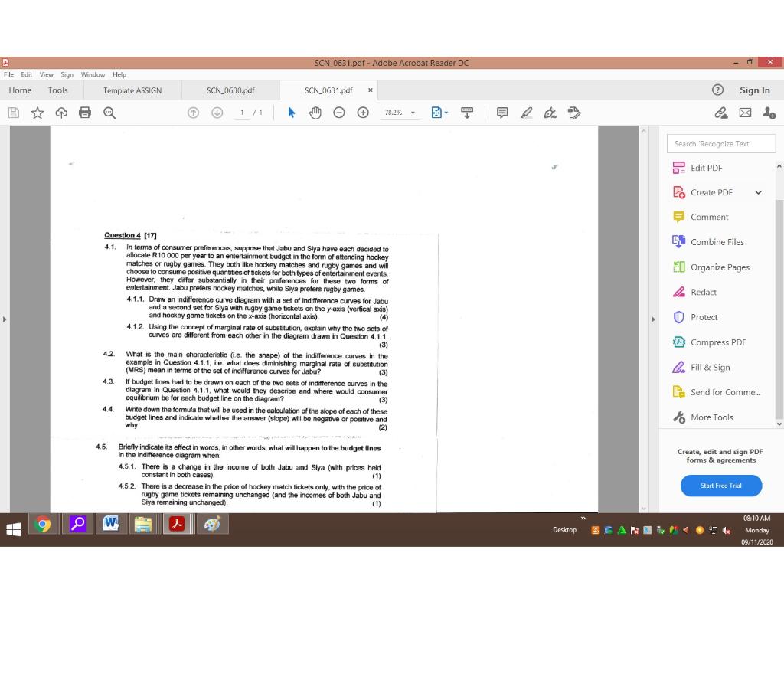
Task: Open the zoom percentage dropdown
Action: pos(399,113)
